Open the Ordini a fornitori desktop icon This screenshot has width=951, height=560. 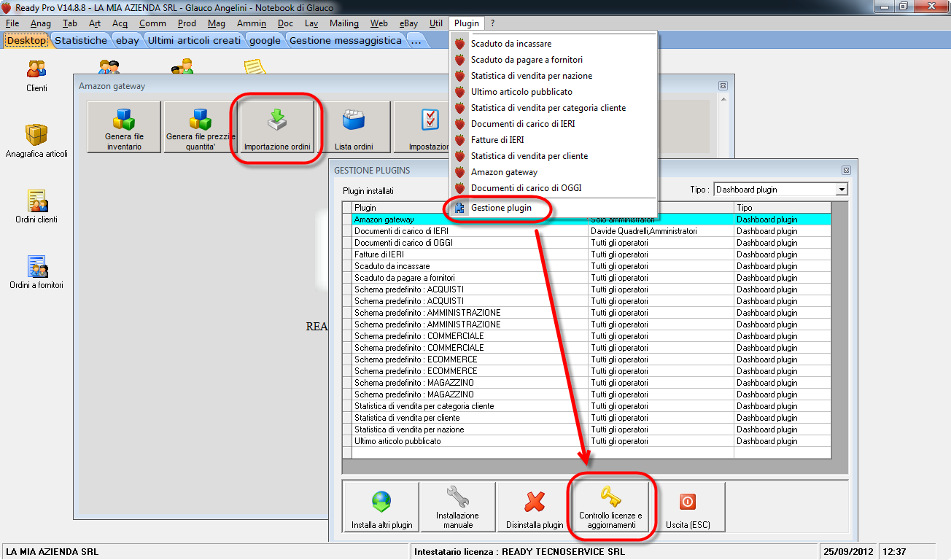pos(36,273)
